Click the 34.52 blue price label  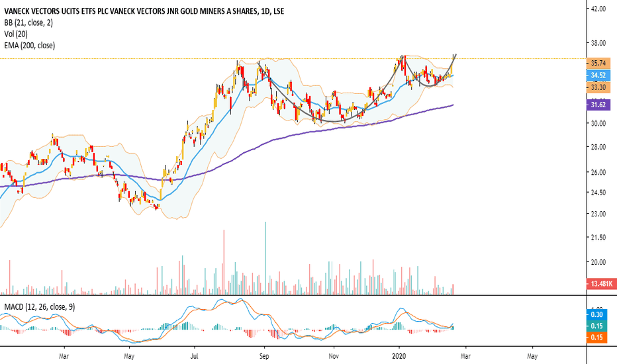(x=598, y=75)
